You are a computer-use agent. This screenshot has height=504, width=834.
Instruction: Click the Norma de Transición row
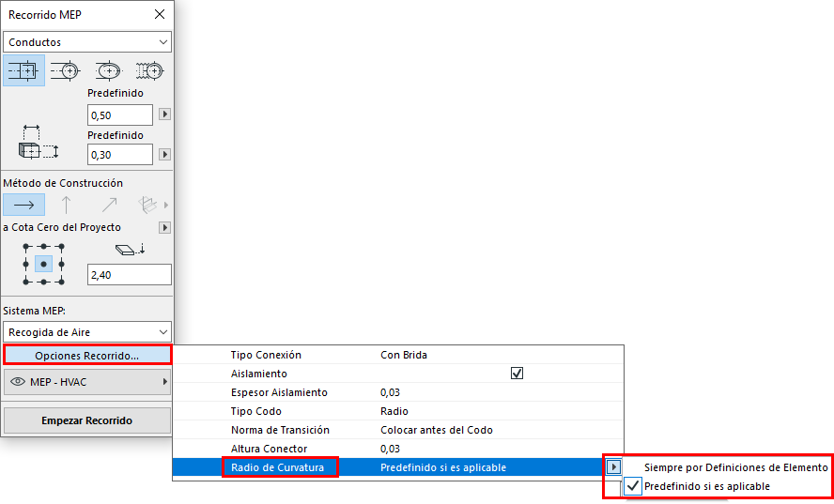[x=398, y=430]
